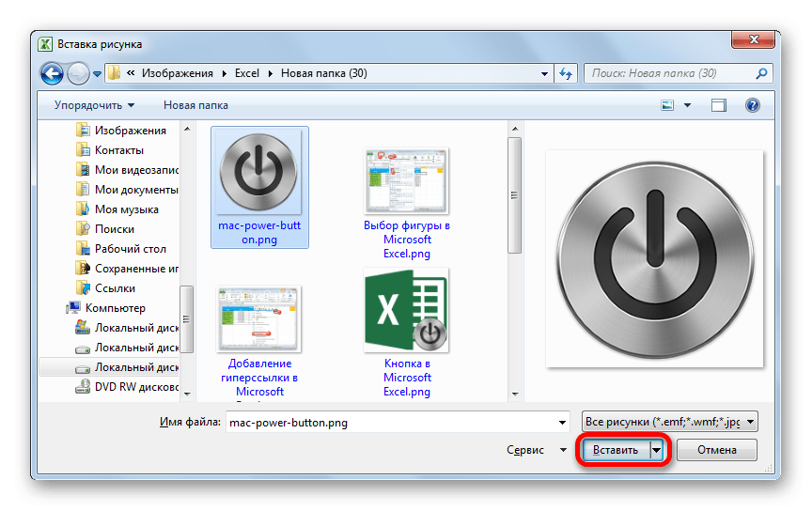Click the Новая папка toolbar button

click(195, 105)
